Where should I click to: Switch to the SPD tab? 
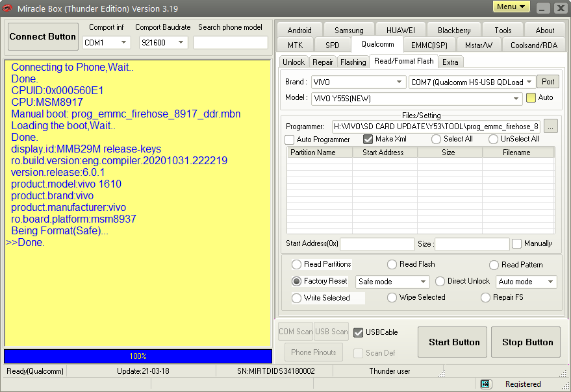[x=332, y=45]
